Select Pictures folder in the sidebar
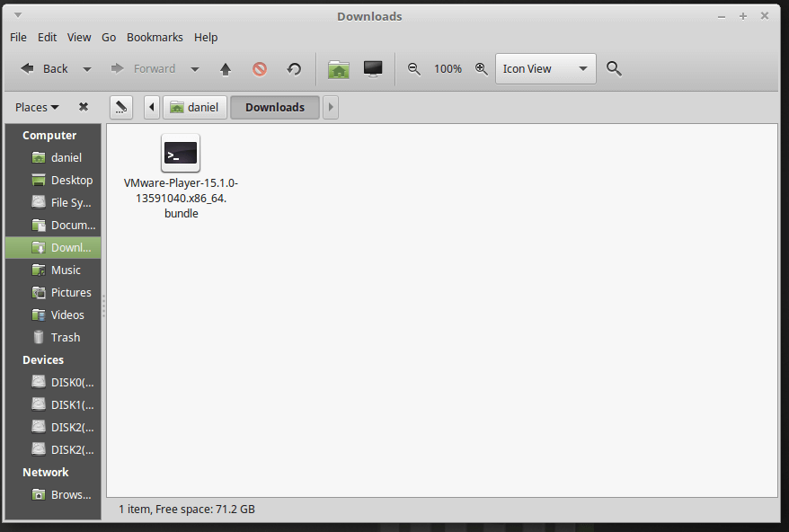The image size is (789, 532). (70, 293)
